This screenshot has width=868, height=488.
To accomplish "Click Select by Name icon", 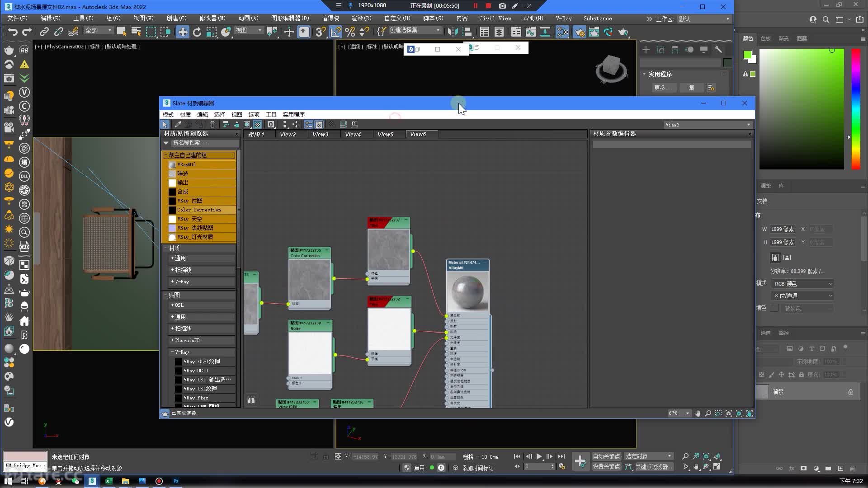I will [136, 32].
